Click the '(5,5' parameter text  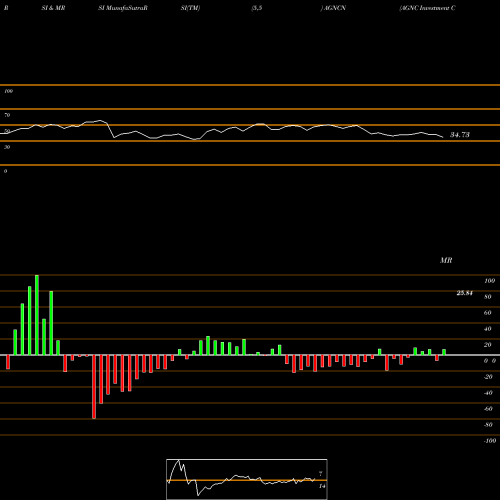point(257,8)
